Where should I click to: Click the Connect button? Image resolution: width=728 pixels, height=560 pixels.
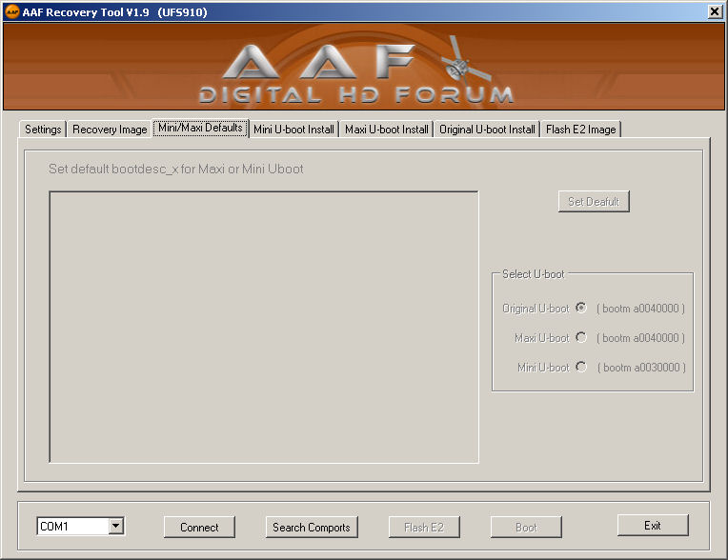tap(199, 527)
